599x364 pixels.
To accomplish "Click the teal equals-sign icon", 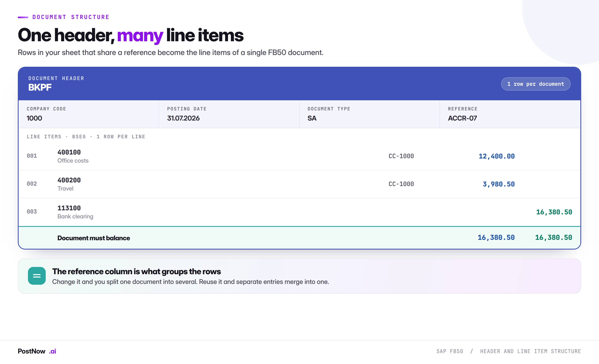I will coord(37,276).
